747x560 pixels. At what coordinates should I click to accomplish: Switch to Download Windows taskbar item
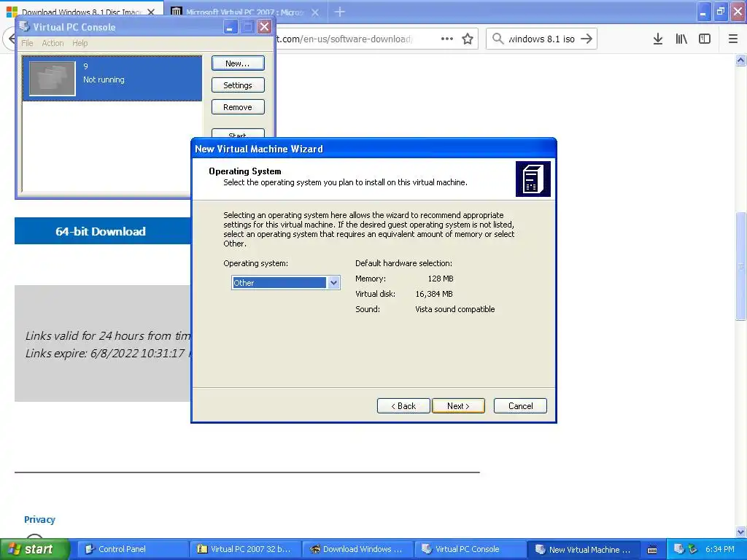click(x=357, y=549)
